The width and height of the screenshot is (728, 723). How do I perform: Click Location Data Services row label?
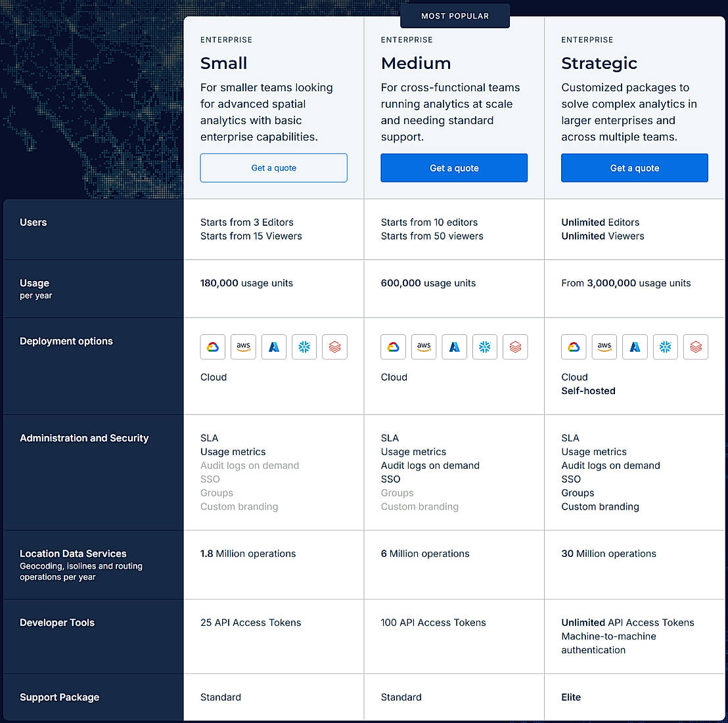point(81,565)
